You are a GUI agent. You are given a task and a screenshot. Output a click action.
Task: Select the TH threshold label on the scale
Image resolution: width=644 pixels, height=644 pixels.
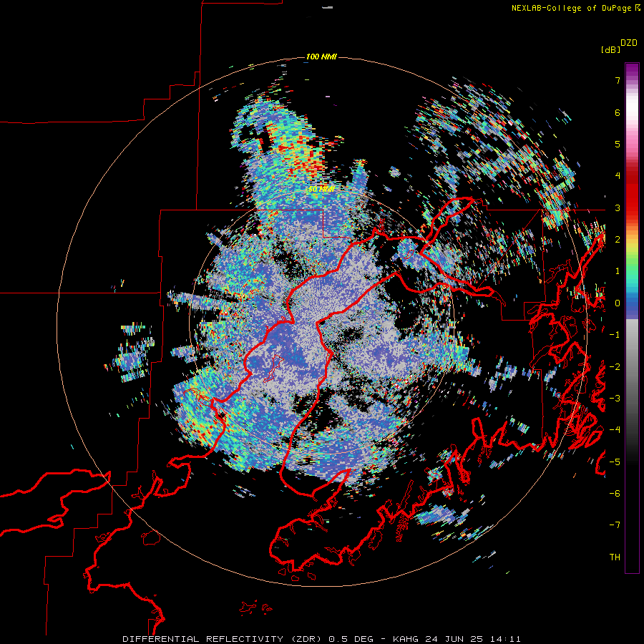pos(615,557)
